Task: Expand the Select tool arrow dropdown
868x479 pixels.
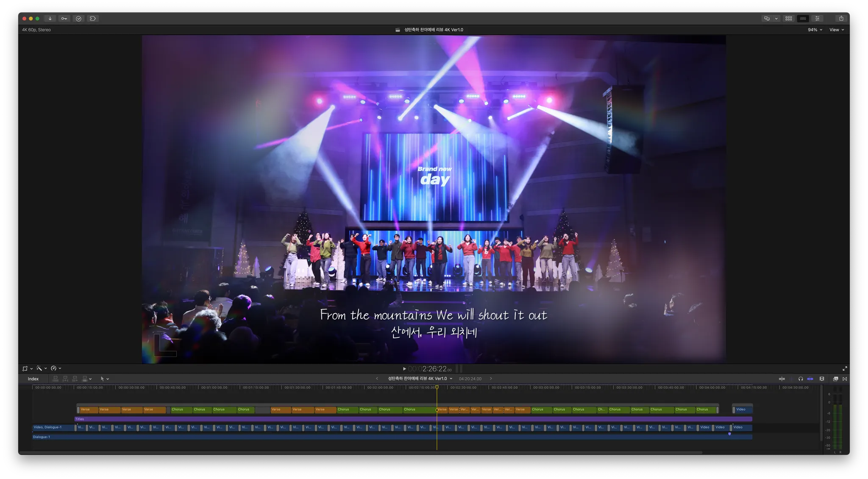Action: click(x=104, y=379)
